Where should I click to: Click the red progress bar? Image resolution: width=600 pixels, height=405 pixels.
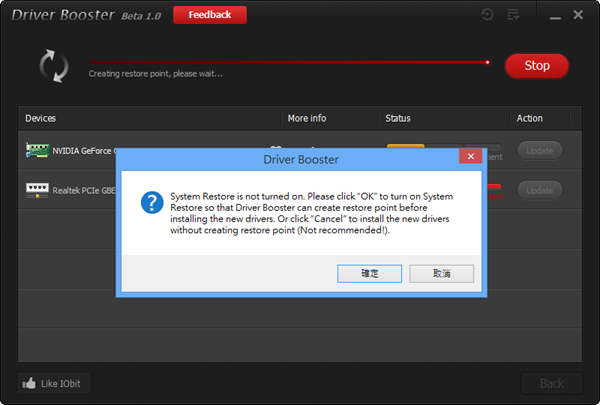tap(290, 62)
